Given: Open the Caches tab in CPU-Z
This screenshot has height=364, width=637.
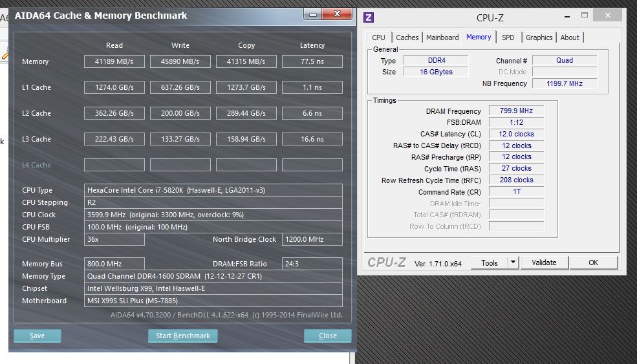Looking at the screenshot, I should [407, 37].
